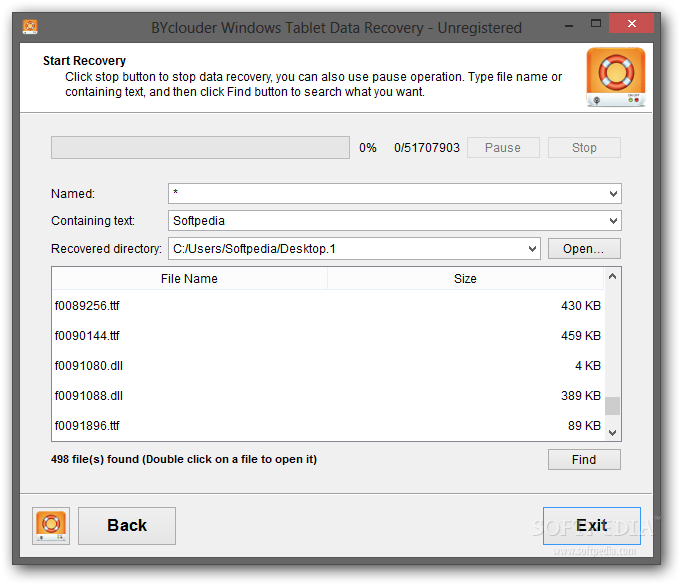Go back with the Back button
Viewport: 681px width, 585px height.
click(127, 526)
